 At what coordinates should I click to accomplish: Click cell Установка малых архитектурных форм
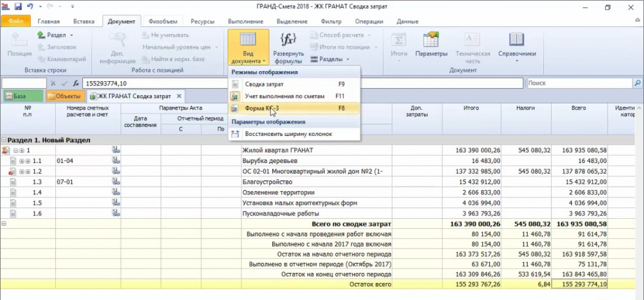point(317,203)
